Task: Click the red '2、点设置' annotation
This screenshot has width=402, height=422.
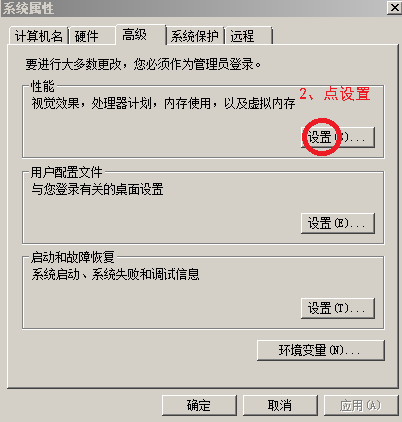Action: coord(335,94)
